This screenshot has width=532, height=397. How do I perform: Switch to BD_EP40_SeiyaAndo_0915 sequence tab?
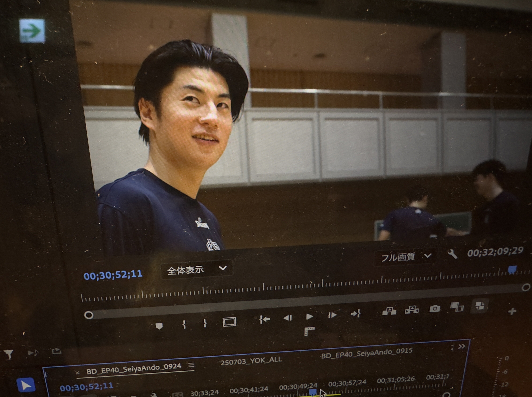[367, 353]
